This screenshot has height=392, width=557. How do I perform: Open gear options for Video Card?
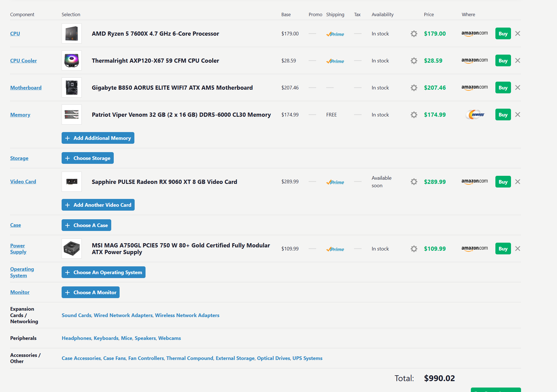click(x=414, y=182)
